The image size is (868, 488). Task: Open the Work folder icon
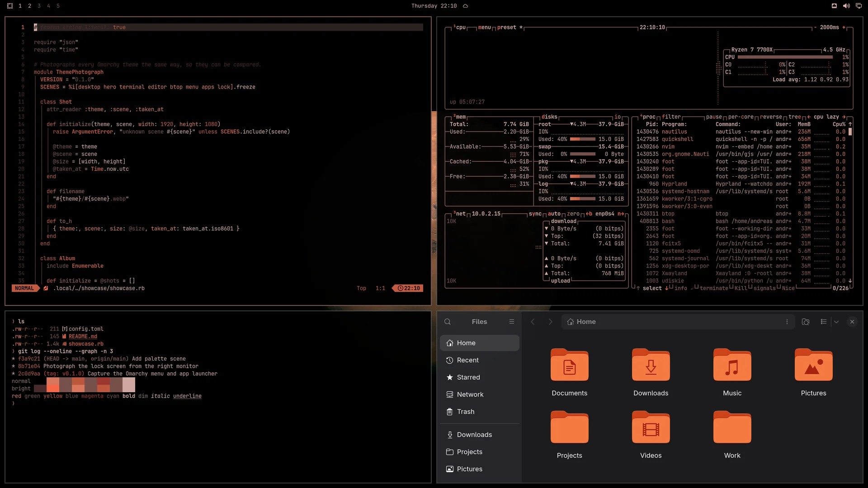[732, 427]
